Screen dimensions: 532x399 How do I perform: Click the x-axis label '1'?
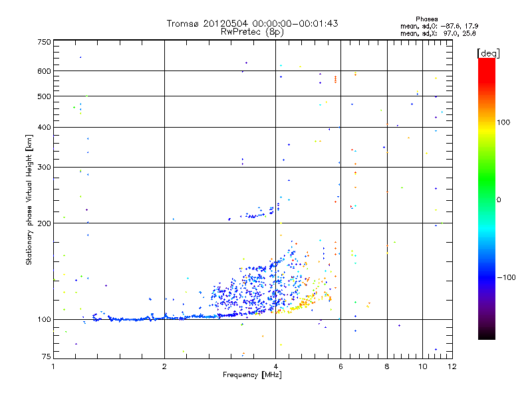coord(53,366)
